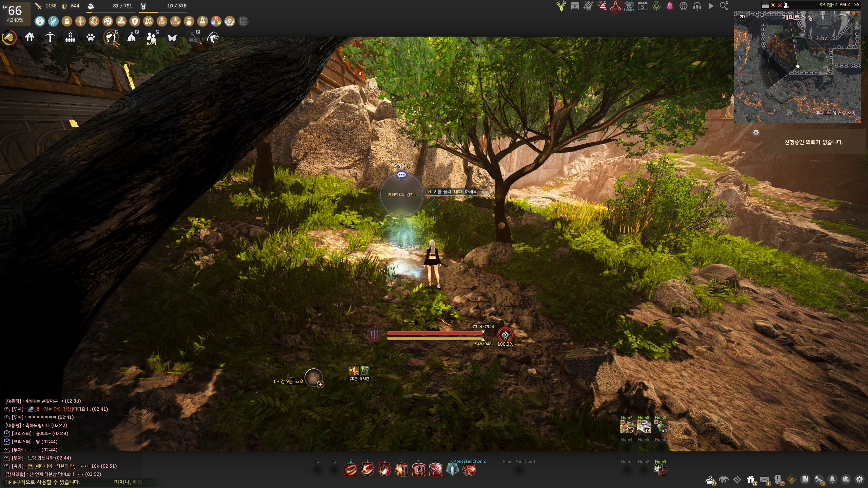868x488 pixels.
Task: Click the backpack buff icon
Action: coord(67,21)
